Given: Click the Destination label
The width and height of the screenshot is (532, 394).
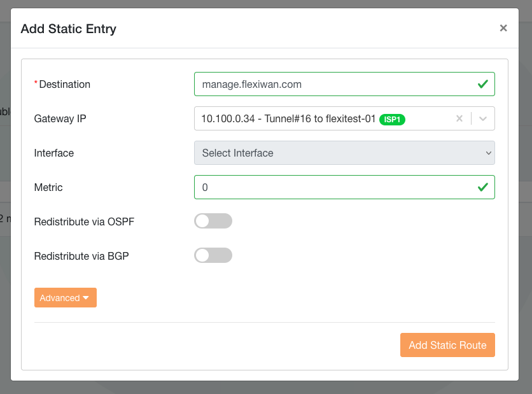Looking at the screenshot, I should tap(65, 84).
